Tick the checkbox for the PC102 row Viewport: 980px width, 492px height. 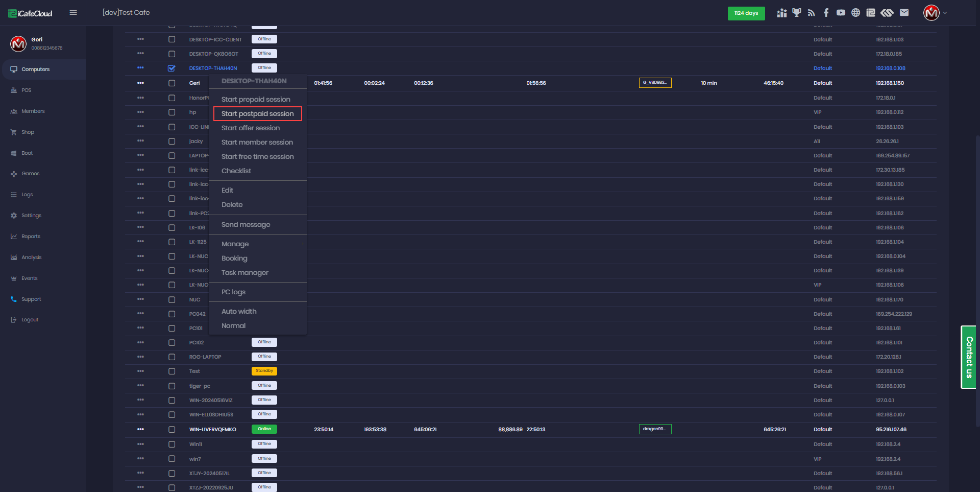tap(171, 343)
